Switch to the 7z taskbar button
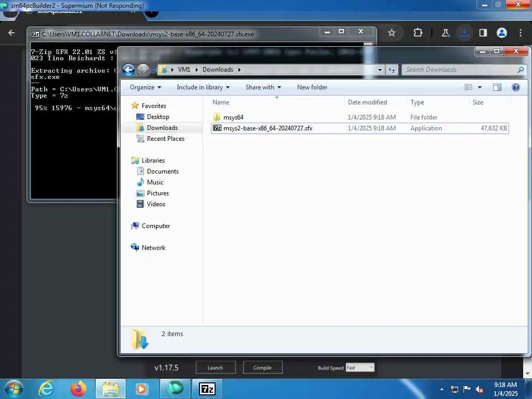This screenshot has height=399, width=532. (207, 389)
